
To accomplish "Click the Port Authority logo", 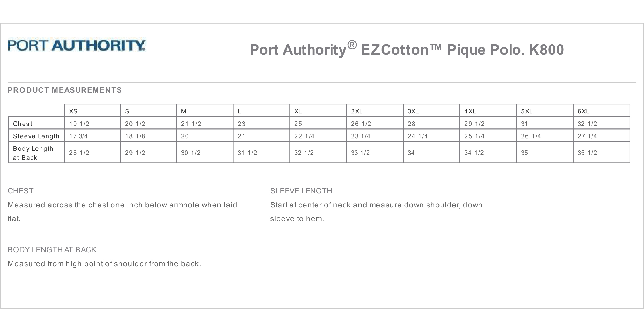I will (x=76, y=45).
